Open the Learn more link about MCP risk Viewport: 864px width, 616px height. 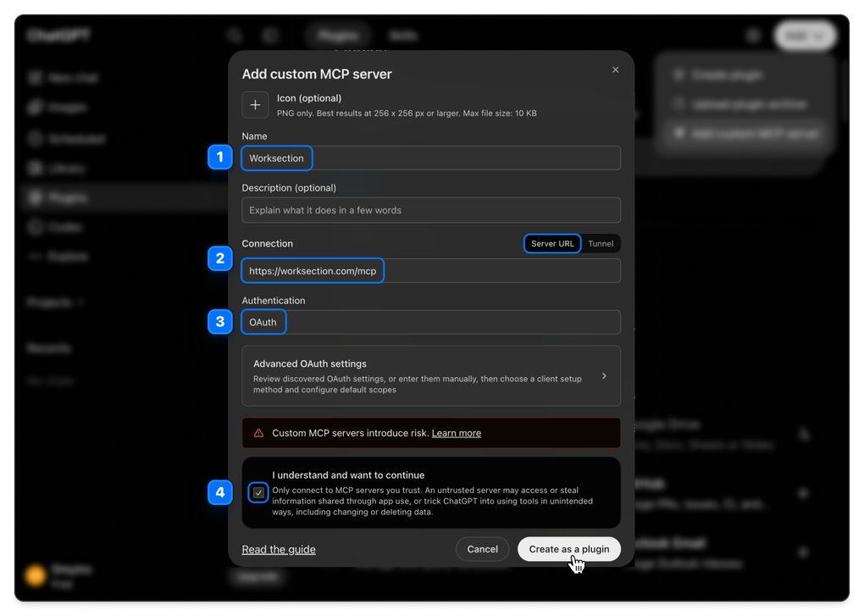pos(457,433)
